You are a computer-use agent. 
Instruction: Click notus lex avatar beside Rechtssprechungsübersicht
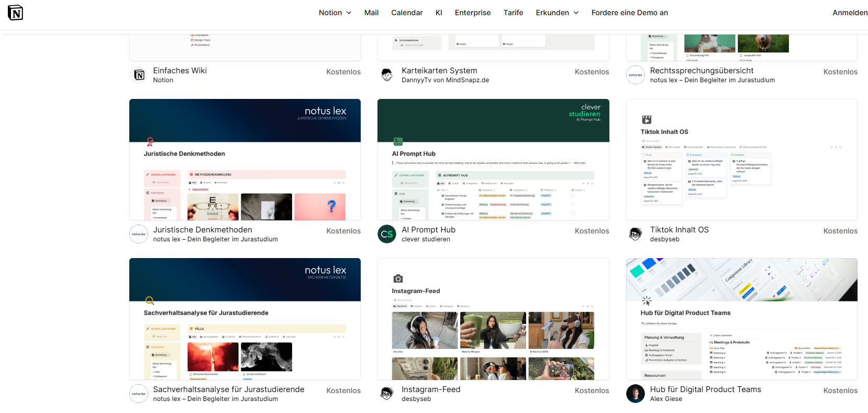click(636, 75)
